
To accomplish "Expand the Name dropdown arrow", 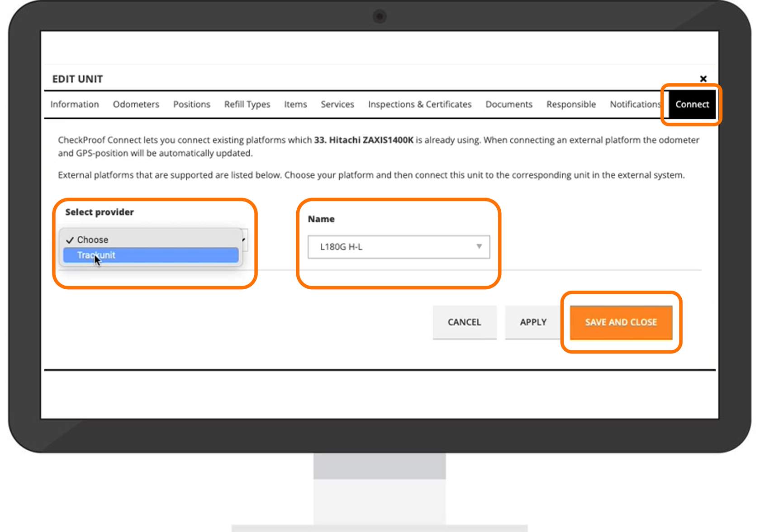I will [479, 247].
